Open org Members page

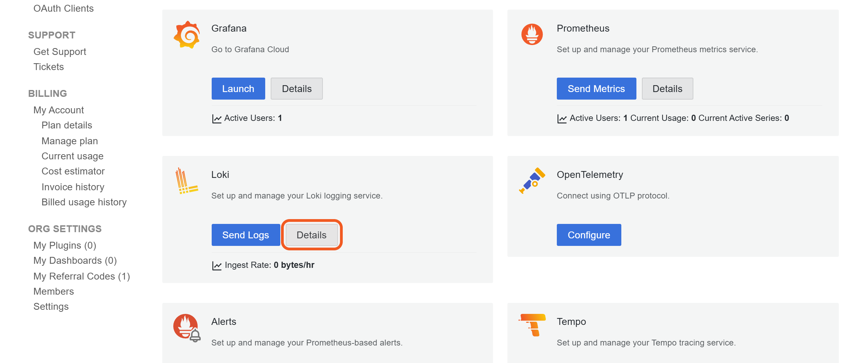coord(54,291)
